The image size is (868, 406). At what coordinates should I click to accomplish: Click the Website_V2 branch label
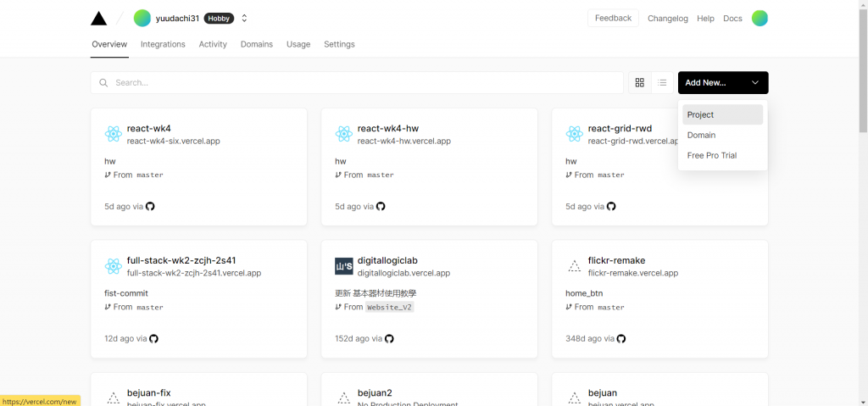(390, 307)
